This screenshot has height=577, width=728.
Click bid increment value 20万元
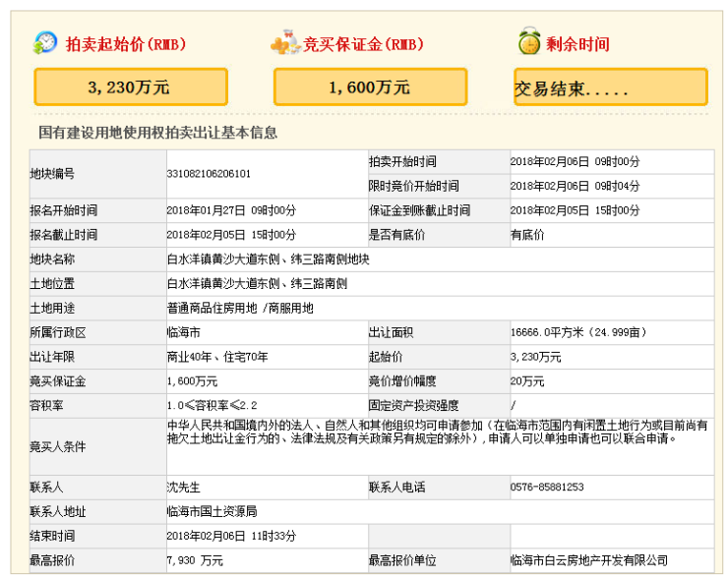tap(527, 381)
